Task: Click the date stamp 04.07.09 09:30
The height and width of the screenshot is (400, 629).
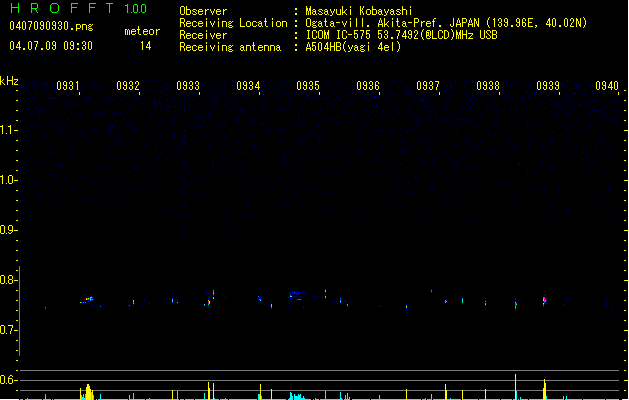Action: (x=51, y=46)
